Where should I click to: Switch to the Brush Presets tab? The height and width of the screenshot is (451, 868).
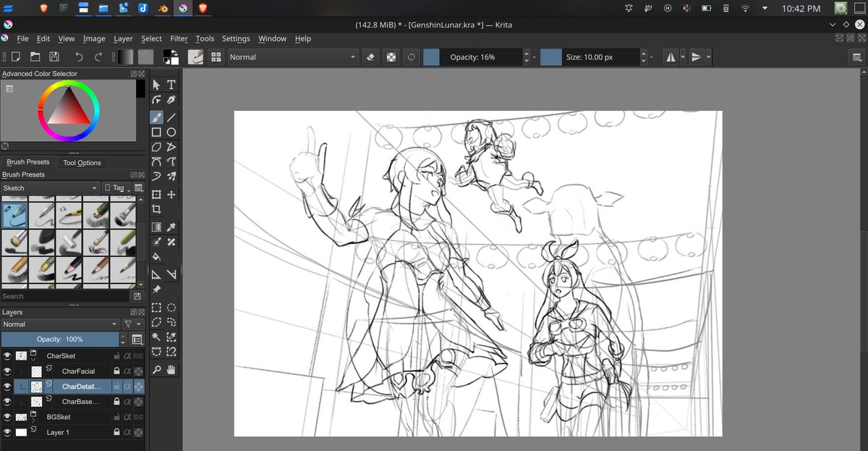coord(28,162)
